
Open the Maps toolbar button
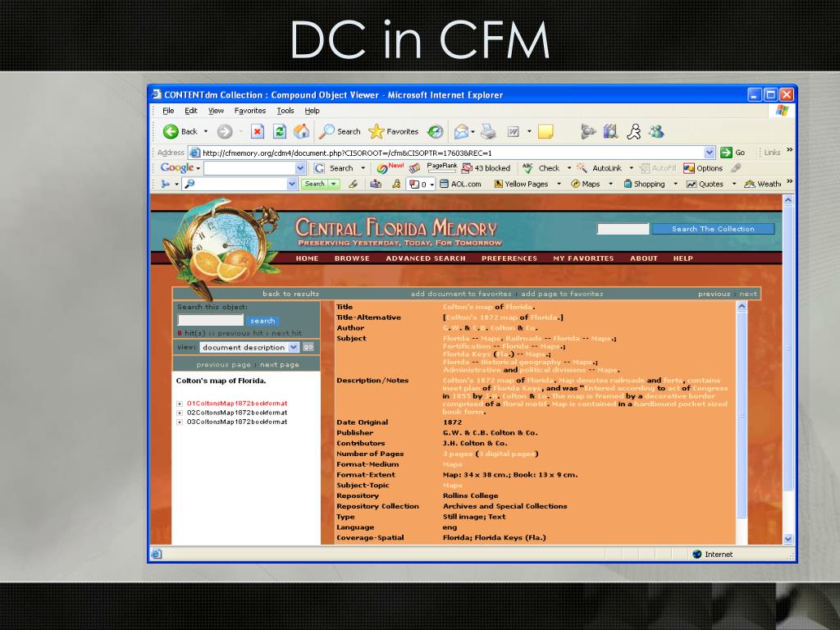pyautogui.click(x=585, y=184)
